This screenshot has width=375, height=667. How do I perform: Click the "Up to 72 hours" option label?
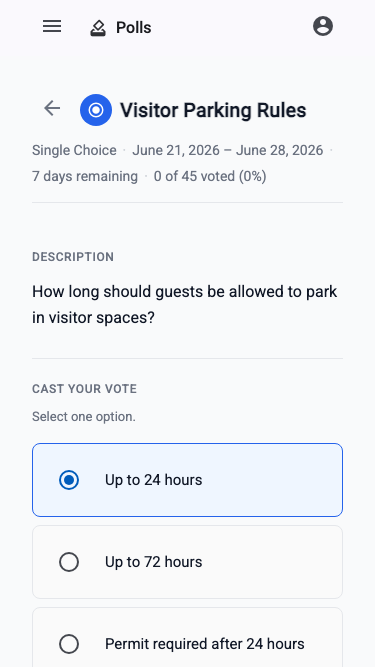[153, 562]
